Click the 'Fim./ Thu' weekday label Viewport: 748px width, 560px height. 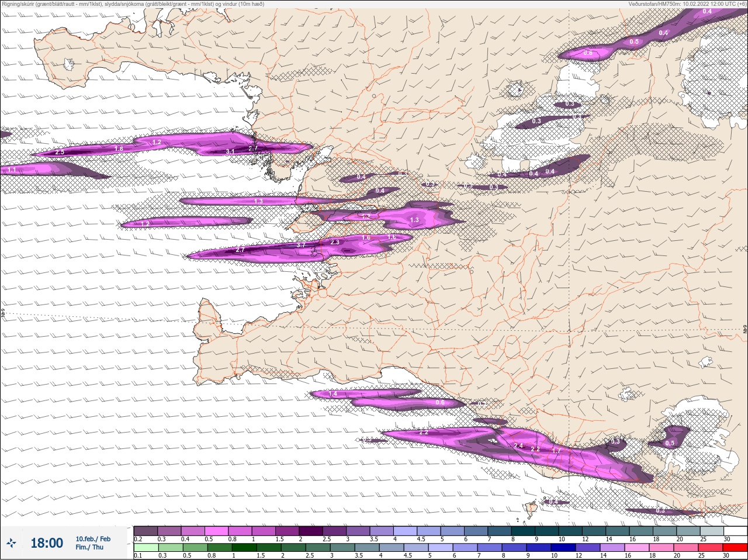point(89,547)
